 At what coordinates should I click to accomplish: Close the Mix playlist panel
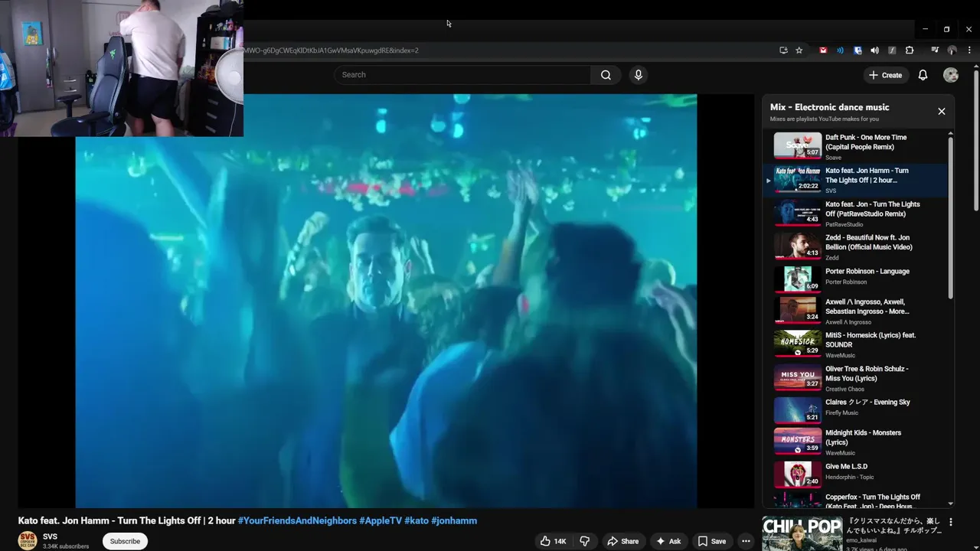coord(942,111)
